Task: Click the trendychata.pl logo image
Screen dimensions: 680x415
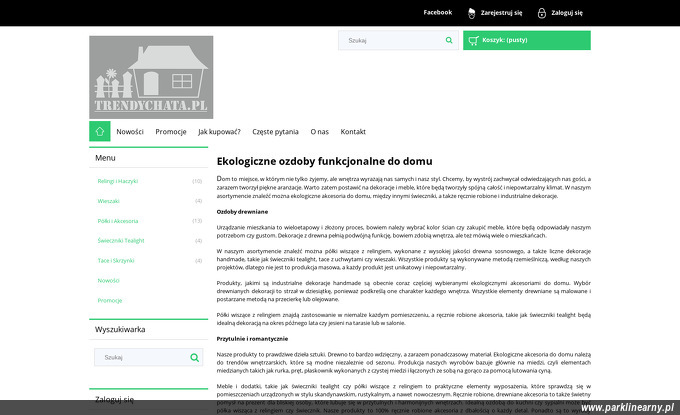Action: [x=151, y=77]
